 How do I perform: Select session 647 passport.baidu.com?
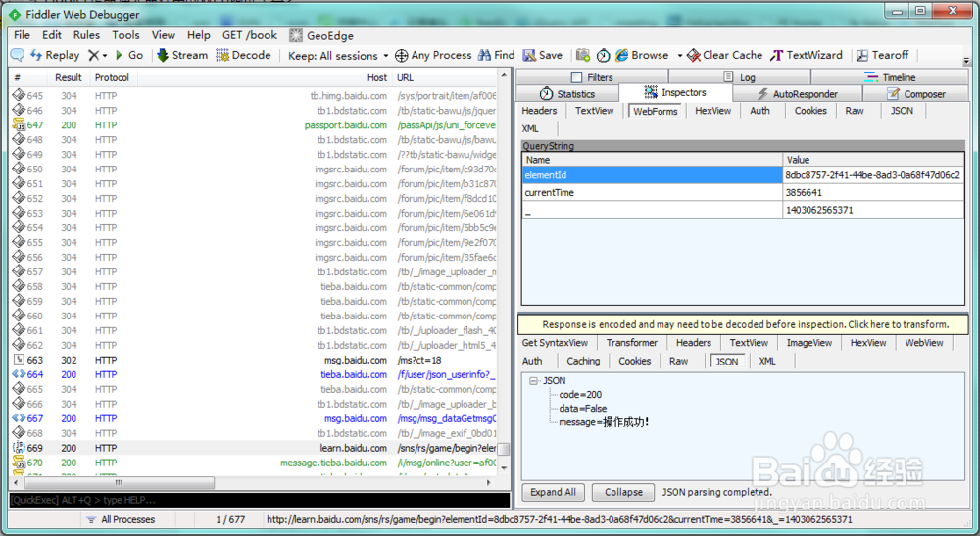pos(255,125)
